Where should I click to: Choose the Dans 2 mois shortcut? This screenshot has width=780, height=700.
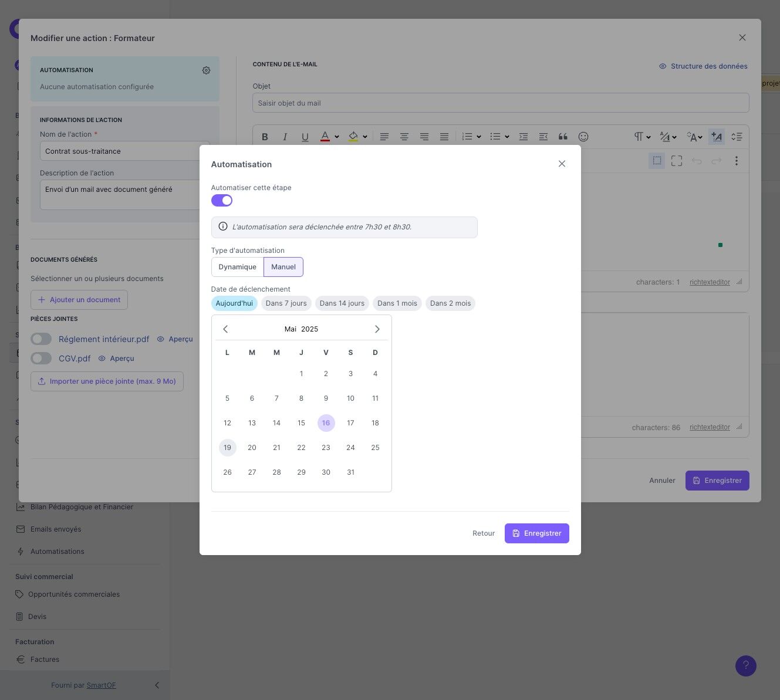coord(450,303)
